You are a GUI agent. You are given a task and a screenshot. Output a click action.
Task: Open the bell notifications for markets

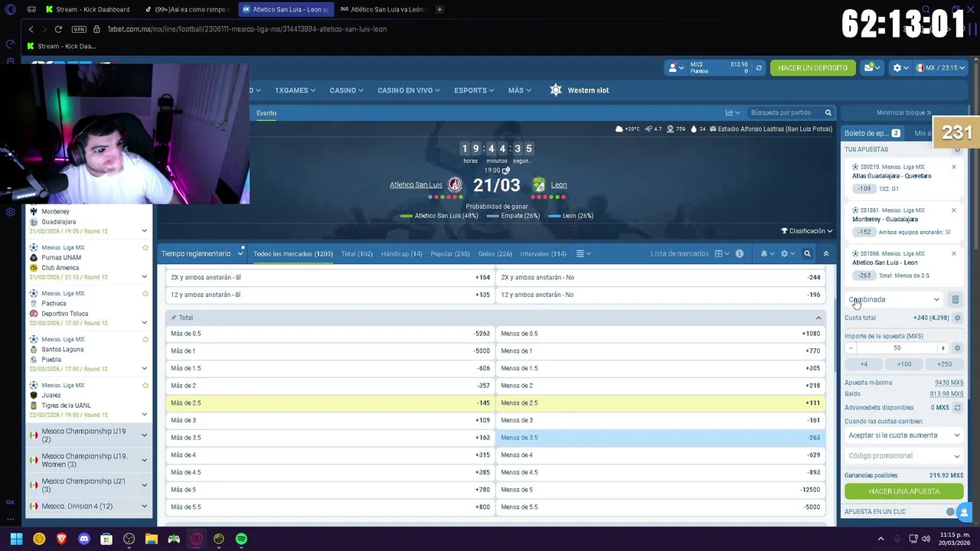tap(766, 253)
